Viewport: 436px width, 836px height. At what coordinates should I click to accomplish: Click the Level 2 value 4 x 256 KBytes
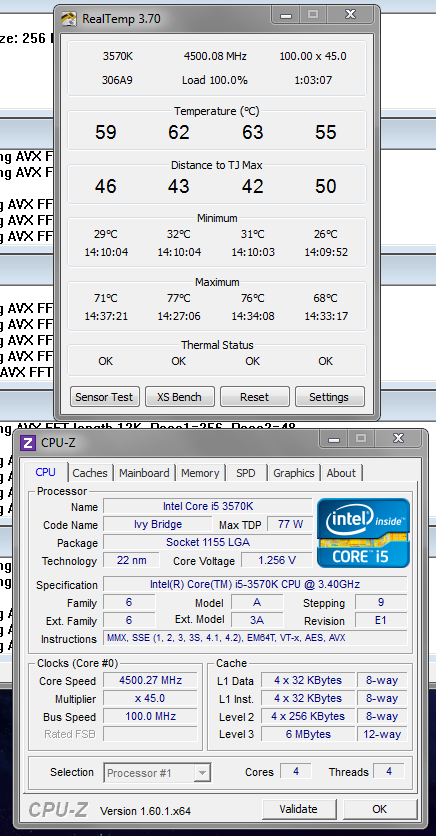(x=308, y=716)
